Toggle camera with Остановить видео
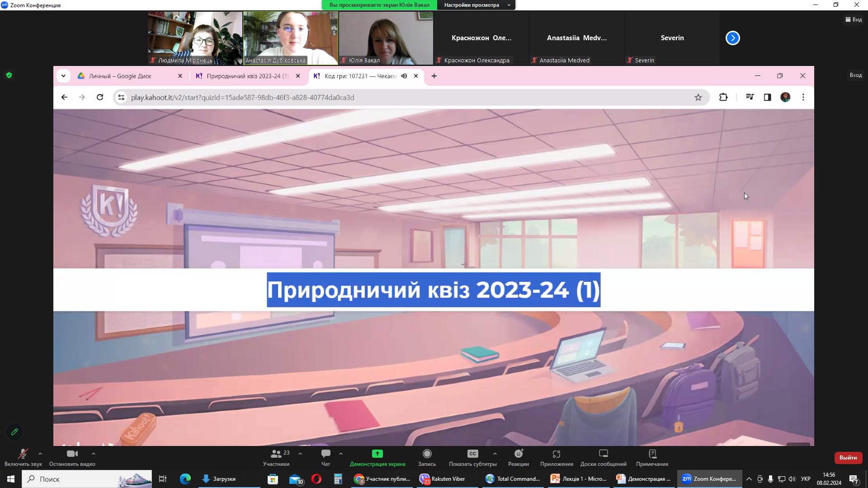Viewport: 868px width, 488px height. point(72,454)
